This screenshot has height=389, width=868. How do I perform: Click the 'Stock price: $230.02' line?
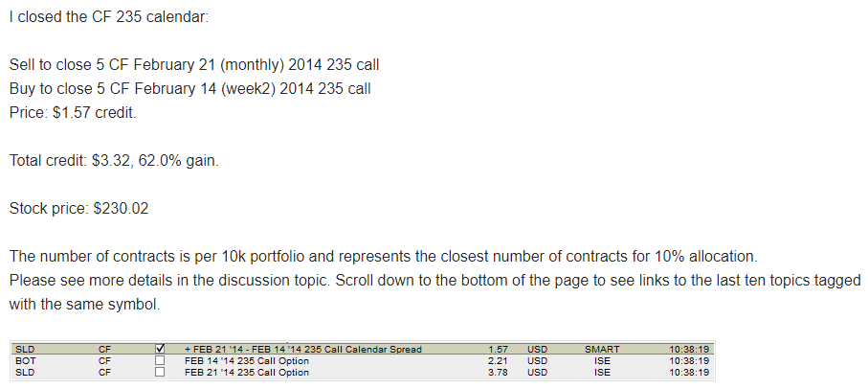78,208
